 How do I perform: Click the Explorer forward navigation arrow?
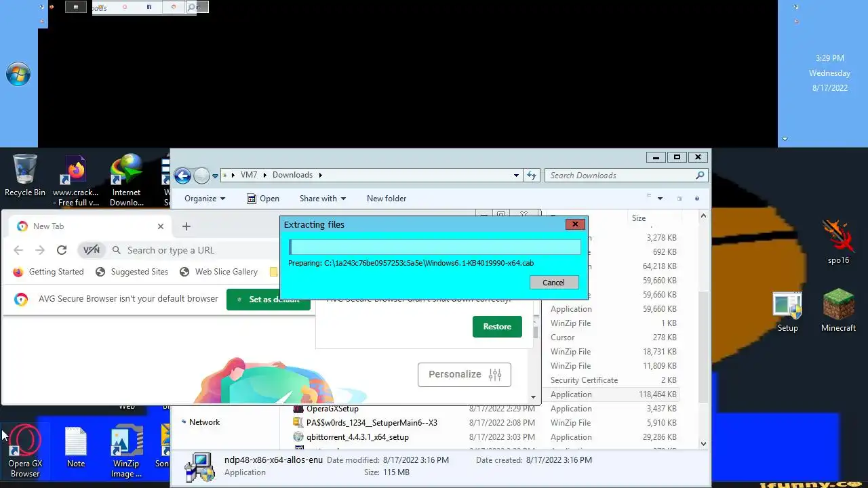201,176
